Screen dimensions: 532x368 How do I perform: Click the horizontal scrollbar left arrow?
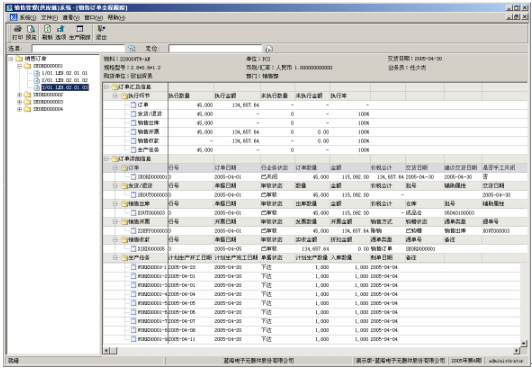[106, 350]
